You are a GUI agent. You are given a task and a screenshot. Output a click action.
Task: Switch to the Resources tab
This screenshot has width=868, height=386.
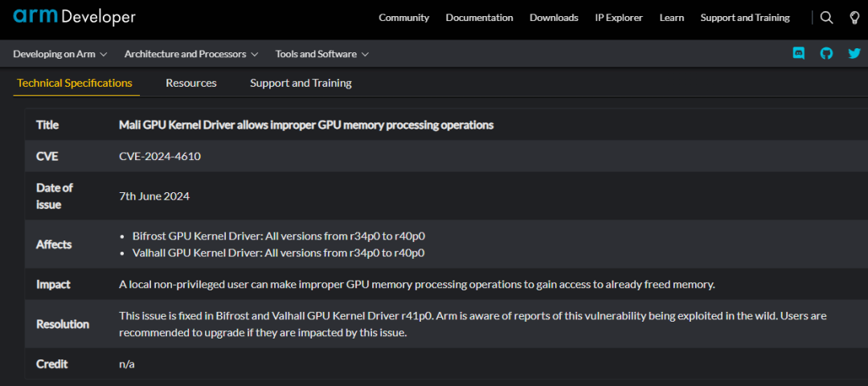191,83
